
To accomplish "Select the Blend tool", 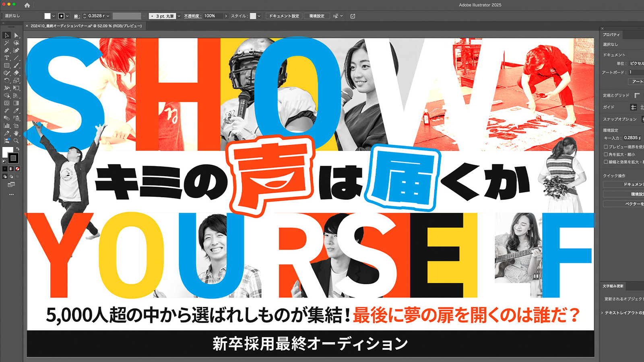I will pos(7,118).
